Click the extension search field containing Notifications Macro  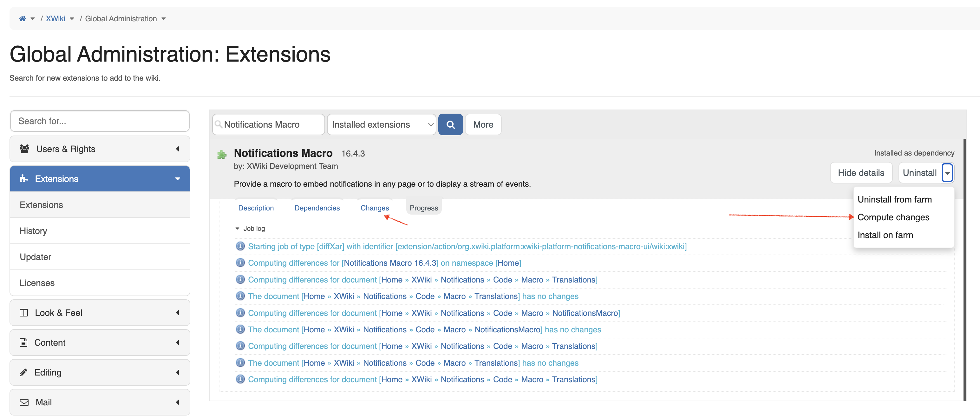pyautogui.click(x=269, y=124)
